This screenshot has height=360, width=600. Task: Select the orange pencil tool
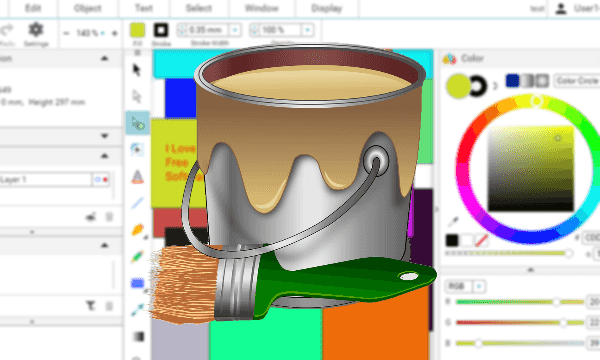click(x=137, y=230)
